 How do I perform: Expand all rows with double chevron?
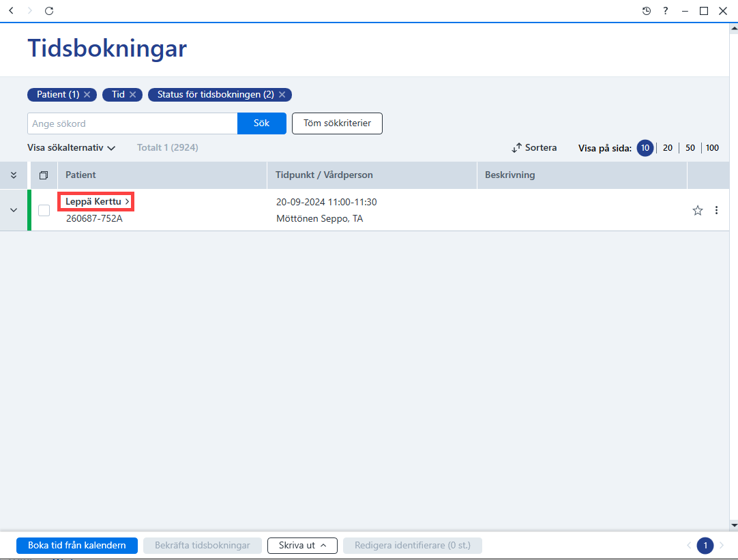(x=14, y=175)
